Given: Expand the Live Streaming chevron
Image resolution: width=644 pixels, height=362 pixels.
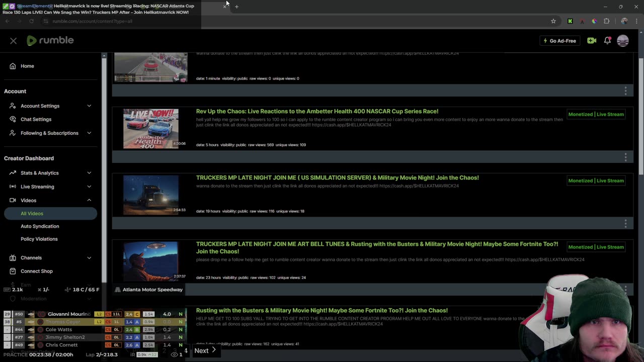Looking at the screenshot, I should pyautogui.click(x=89, y=187).
